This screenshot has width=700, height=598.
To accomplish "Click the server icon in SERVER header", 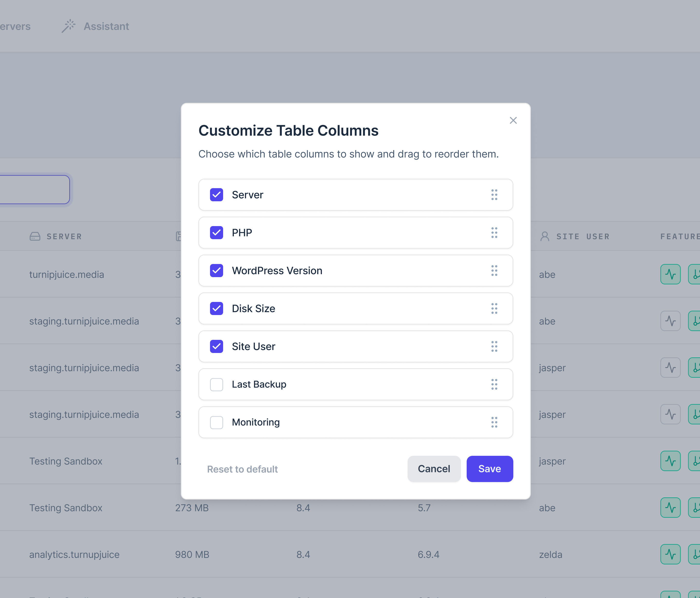I will pyautogui.click(x=35, y=237).
